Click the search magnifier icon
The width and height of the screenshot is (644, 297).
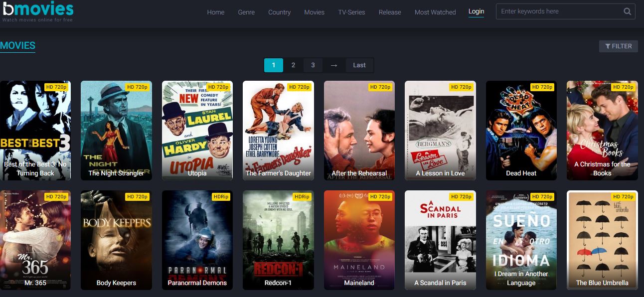click(x=627, y=11)
